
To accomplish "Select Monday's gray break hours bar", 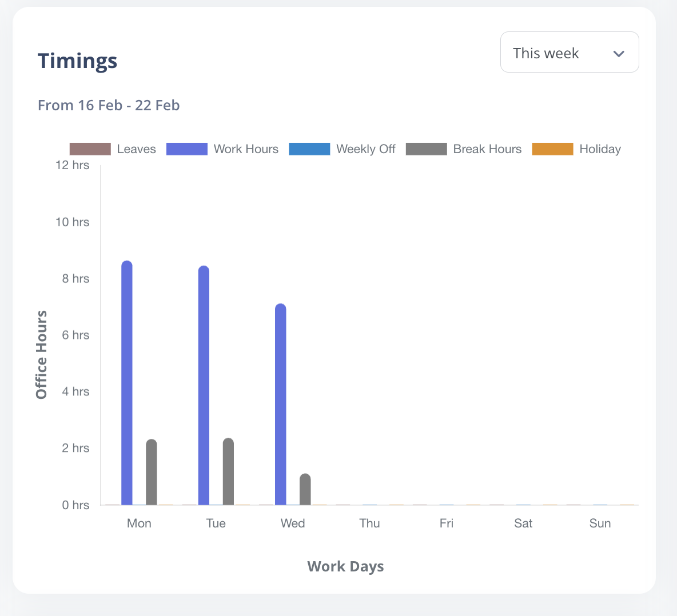I will click(152, 472).
